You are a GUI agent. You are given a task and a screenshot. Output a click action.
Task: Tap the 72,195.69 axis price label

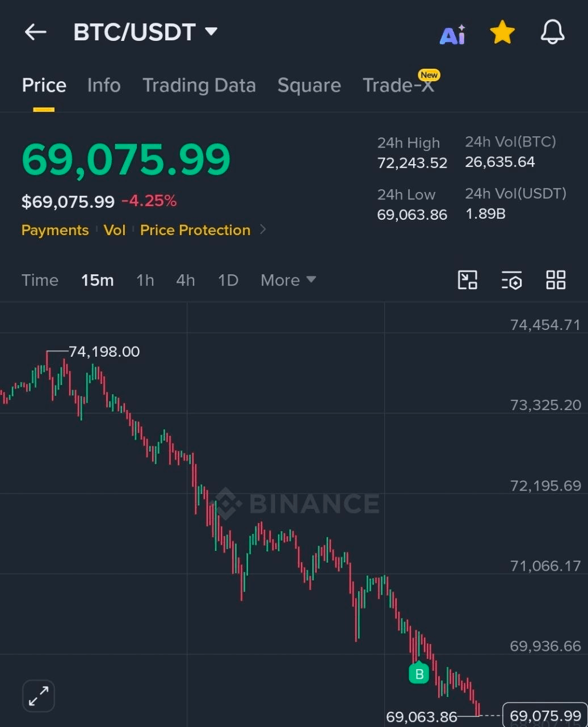(x=545, y=486)
